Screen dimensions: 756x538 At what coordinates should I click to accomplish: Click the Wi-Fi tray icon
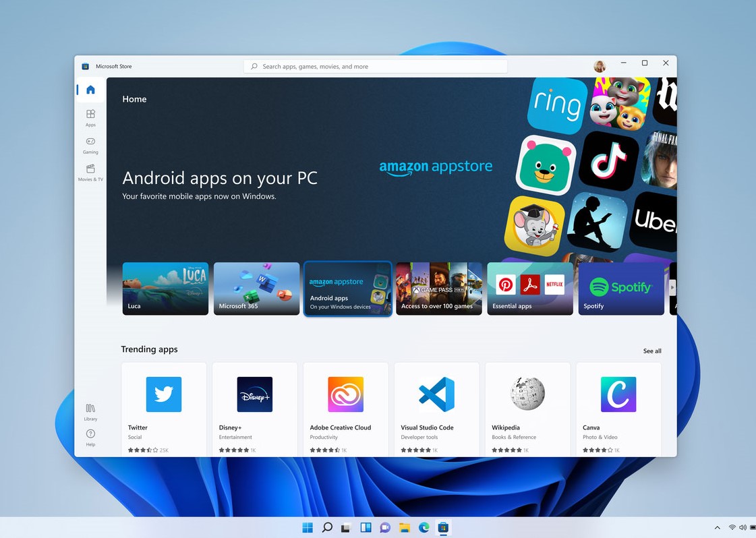pos(732,527)
